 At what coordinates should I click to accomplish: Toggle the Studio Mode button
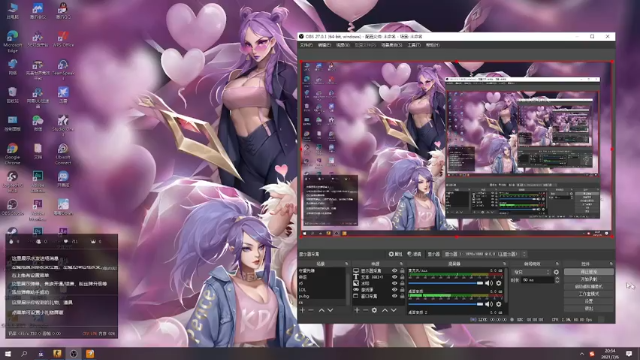pos(589,294)
